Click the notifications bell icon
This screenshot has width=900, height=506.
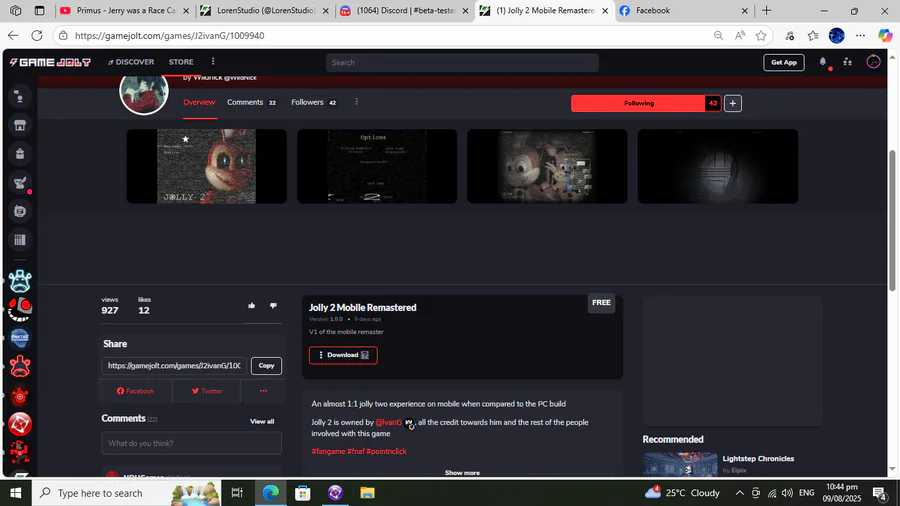click(x=823, y=62)
